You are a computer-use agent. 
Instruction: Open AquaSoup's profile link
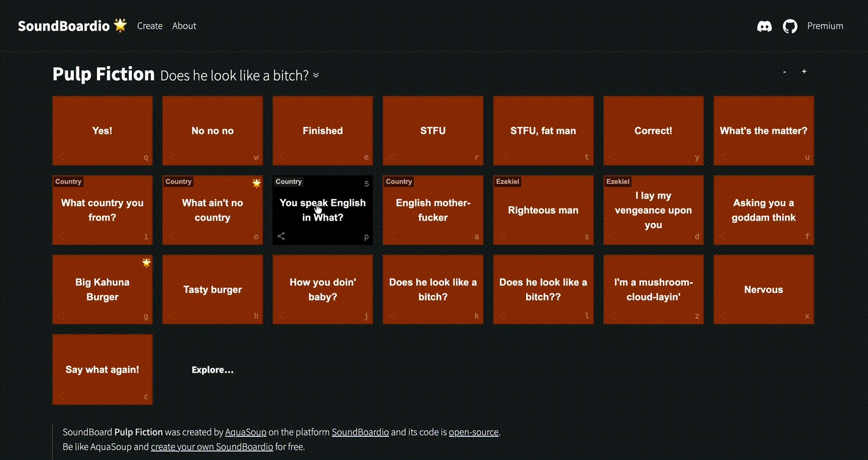(x=245, y=432)
